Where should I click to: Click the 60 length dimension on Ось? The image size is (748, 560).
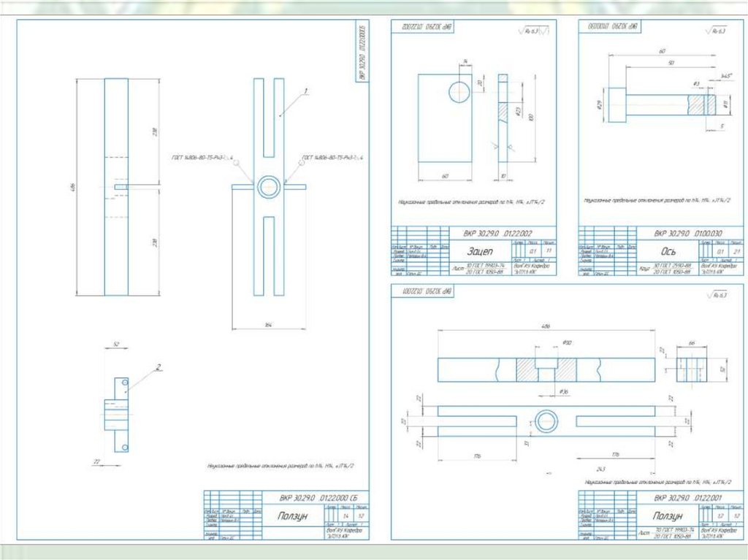pyautogui.click(x=662, y=50)
